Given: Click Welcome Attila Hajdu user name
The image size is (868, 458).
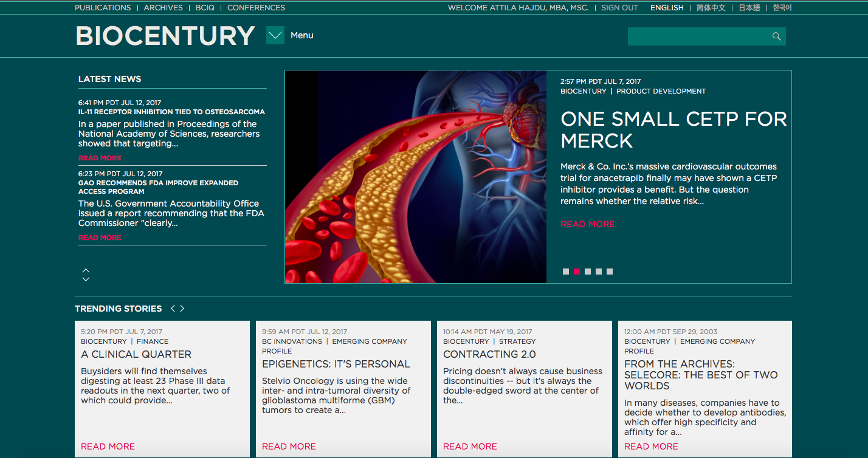Looking at the screenshot, I should pyautogui.click(x=518, y=8).
